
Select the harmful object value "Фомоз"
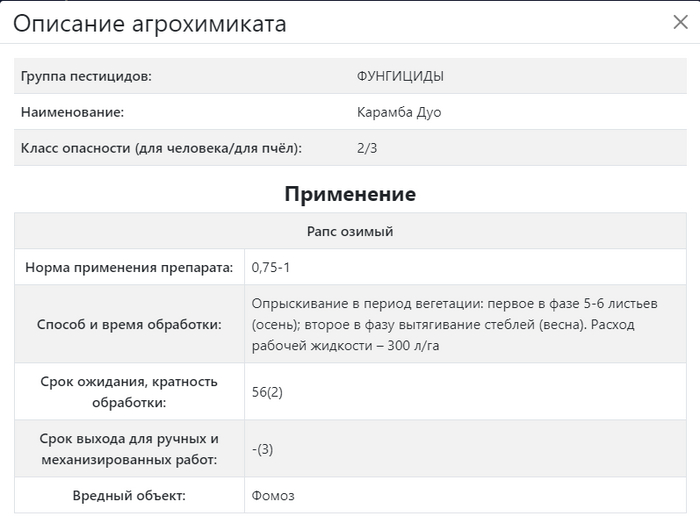274,496
